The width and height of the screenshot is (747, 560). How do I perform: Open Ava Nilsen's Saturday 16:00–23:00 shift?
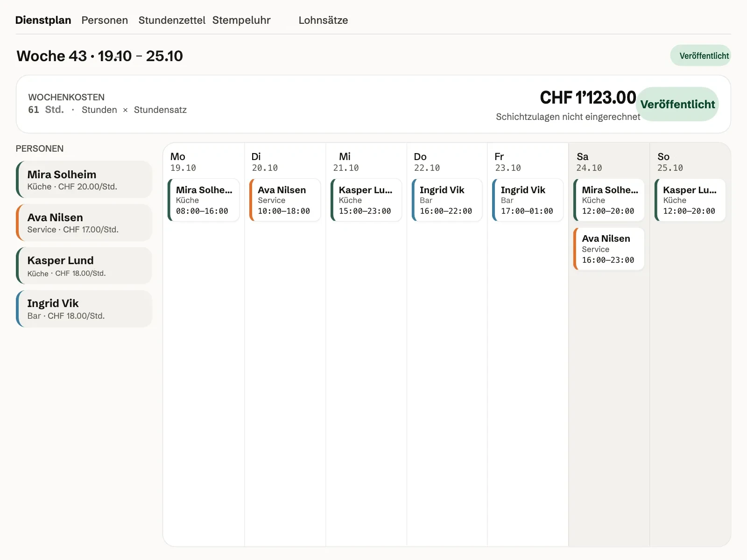(x=609, y=249)
